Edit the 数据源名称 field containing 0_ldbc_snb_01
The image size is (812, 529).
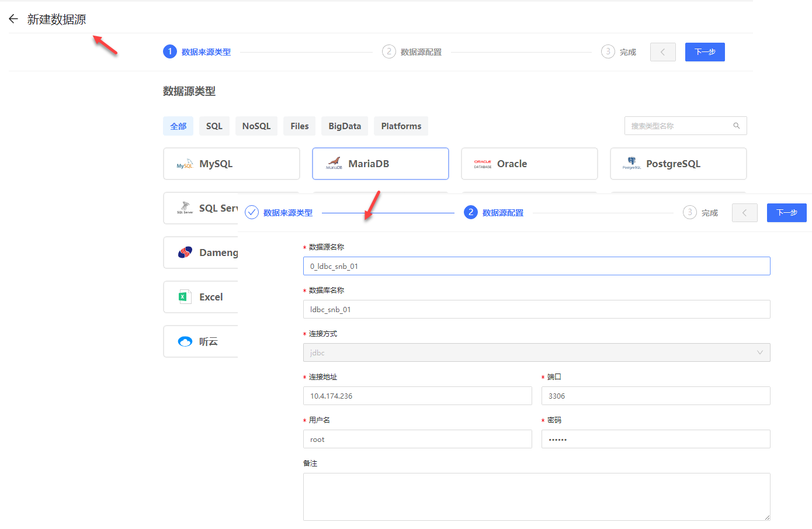536,266
